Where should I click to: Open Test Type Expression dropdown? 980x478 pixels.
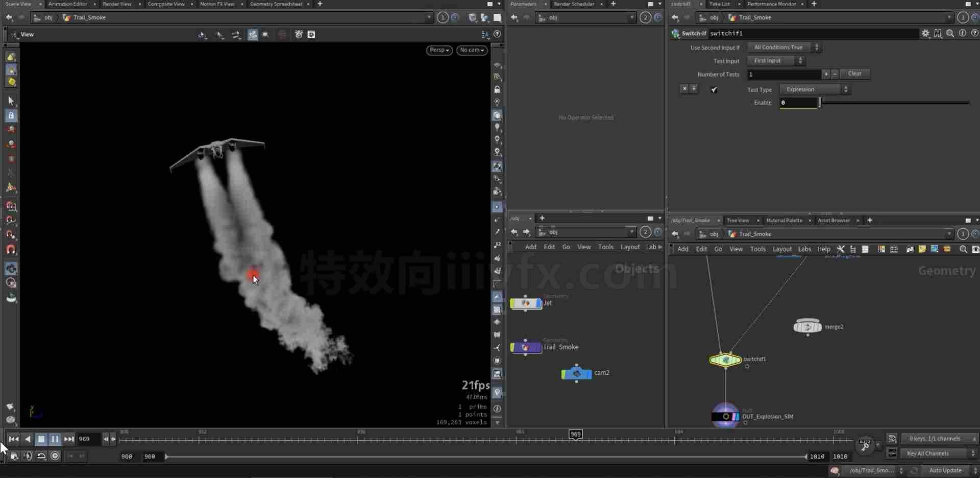[814, 89]
